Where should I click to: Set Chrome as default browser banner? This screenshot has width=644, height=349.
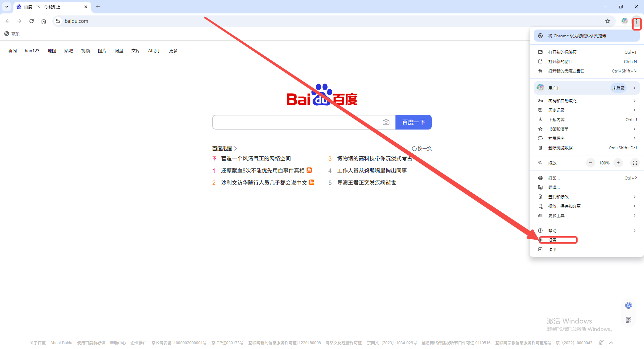[587, 36]
